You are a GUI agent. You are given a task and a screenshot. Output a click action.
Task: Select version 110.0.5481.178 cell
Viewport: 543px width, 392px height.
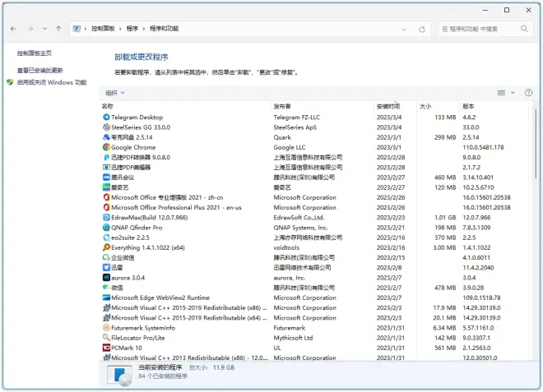(x=483, y=147)
